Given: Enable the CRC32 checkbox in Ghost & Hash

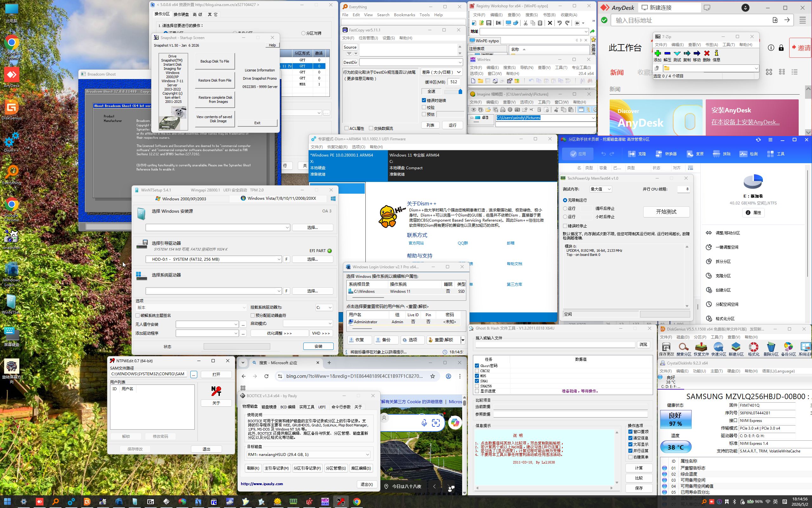Looking at the screenshot, I should point(477,371).
